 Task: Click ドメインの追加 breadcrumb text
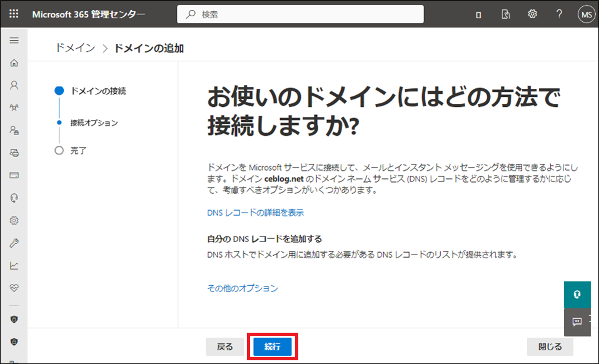tap(149, 49)
